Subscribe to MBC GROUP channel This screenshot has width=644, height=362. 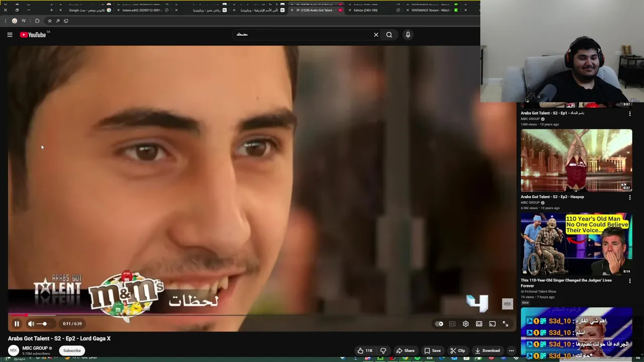tap(72, 350)
